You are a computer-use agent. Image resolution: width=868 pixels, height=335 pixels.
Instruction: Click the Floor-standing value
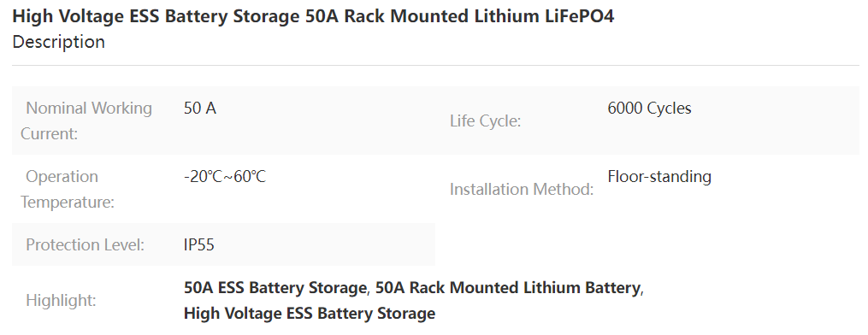659,177
